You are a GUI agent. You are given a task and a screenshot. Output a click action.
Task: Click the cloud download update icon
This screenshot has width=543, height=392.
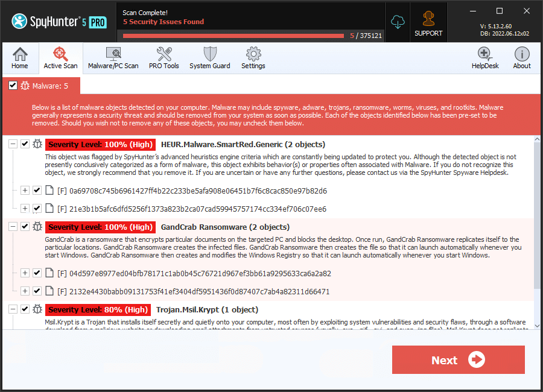(398, 22)
